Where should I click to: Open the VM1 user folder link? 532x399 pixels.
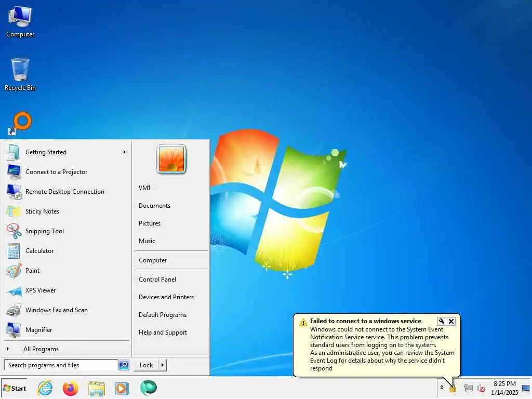tap(144, 188)
